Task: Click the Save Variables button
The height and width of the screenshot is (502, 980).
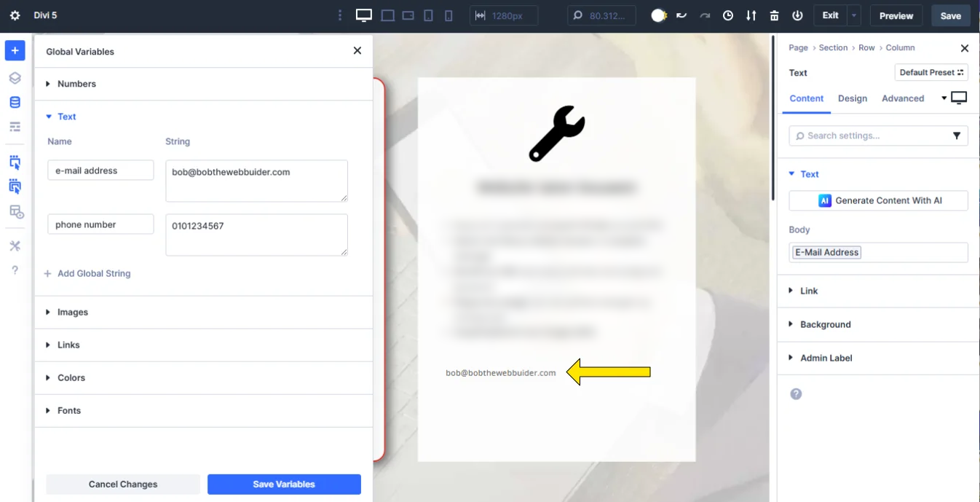Action: pyautogui.click(x=284, y=484)
